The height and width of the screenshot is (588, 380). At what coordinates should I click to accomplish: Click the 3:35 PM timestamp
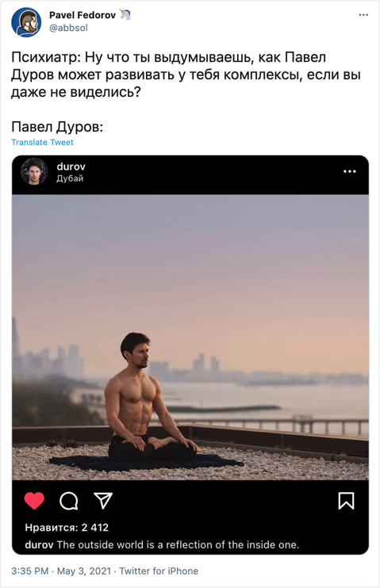(x=29, y=571)
